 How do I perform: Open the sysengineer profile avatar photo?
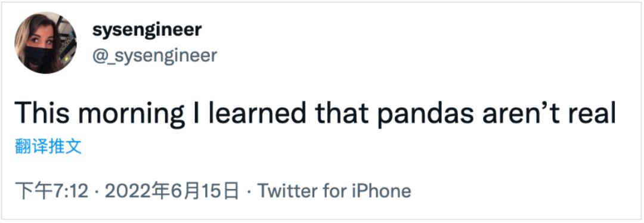(45, 43)
